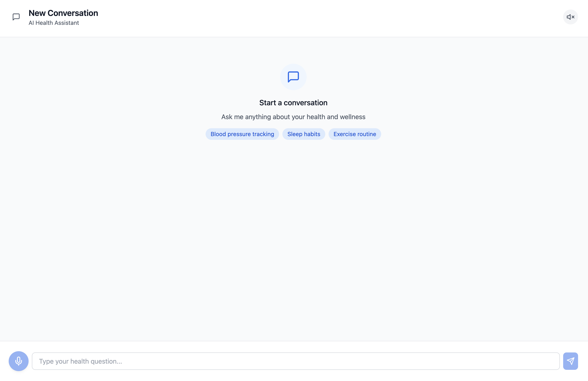Click the large blue chat bubble icon

(293, 77)
